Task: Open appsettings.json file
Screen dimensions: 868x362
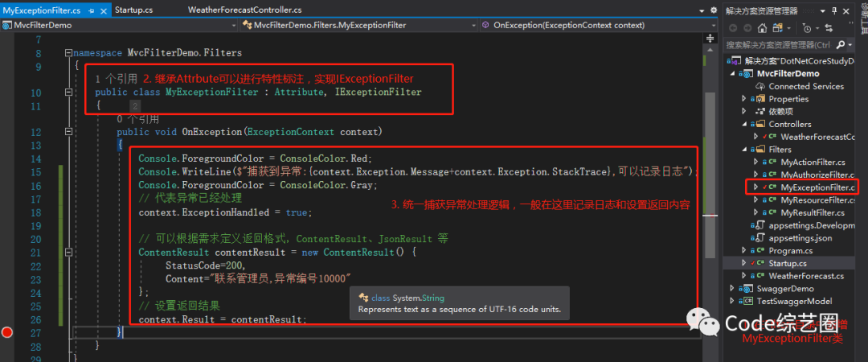Action: pos(800,238)
